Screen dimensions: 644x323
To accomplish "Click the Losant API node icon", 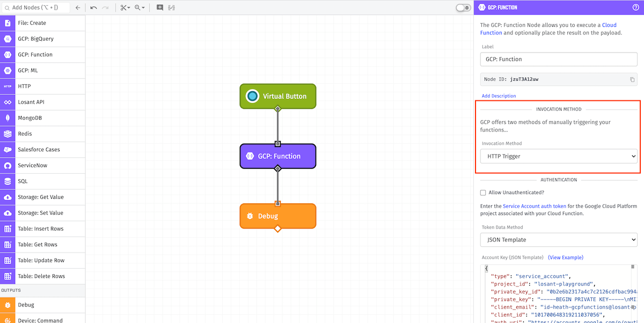I will (8, 102).
